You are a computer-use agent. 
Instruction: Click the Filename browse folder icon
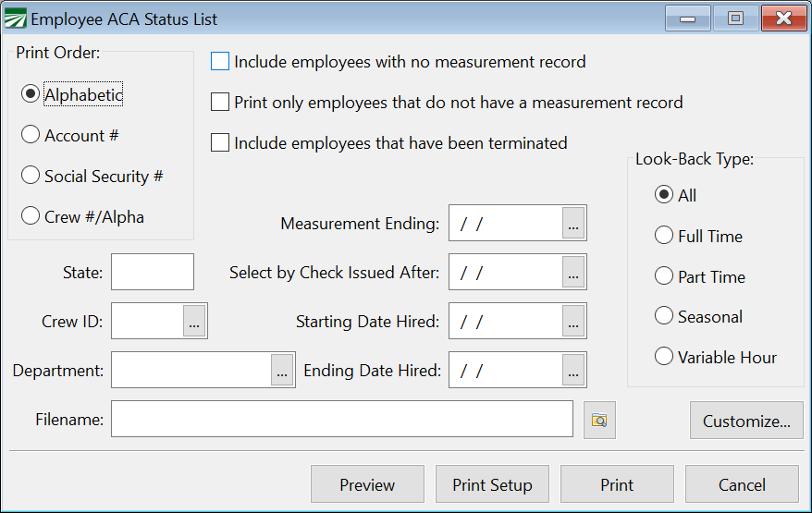coord(599,420)
